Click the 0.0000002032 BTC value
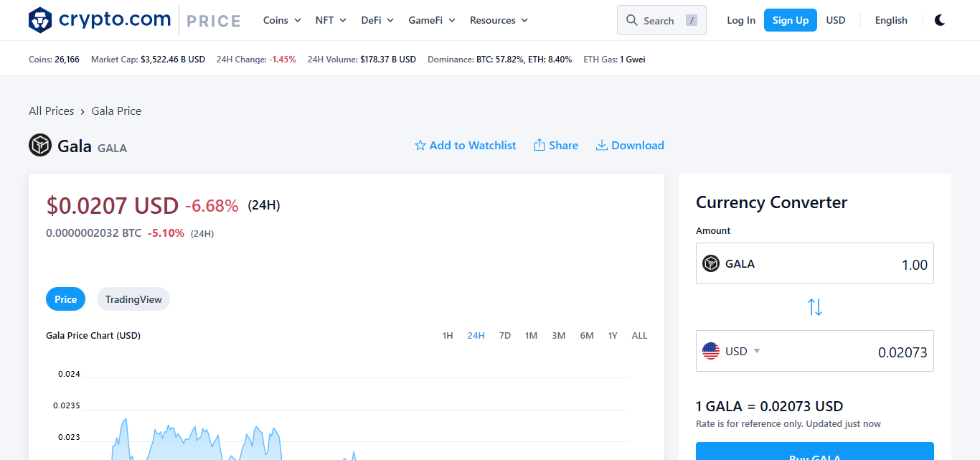The image size is (980, 460). click(93, 233)
